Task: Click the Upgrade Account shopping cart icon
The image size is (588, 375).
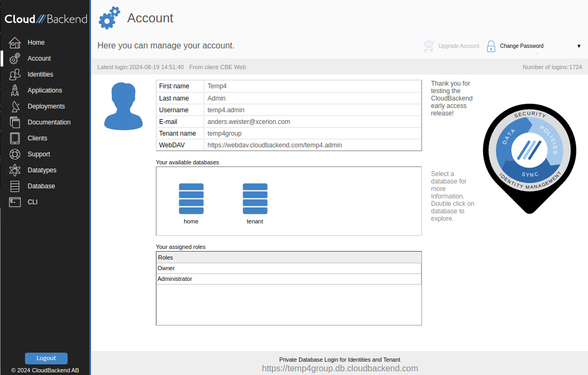Action: click(429, 46)
